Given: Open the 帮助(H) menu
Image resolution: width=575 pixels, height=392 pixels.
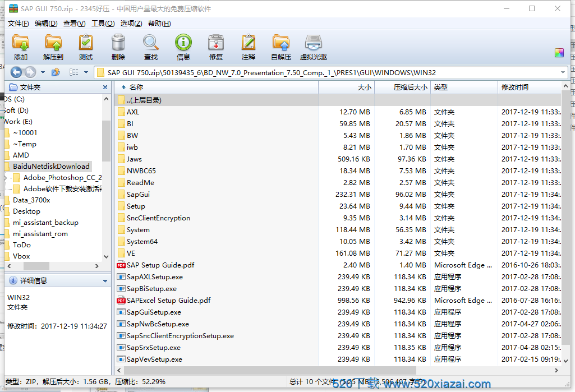Looking at the screenshot, I should pos(159,24).
